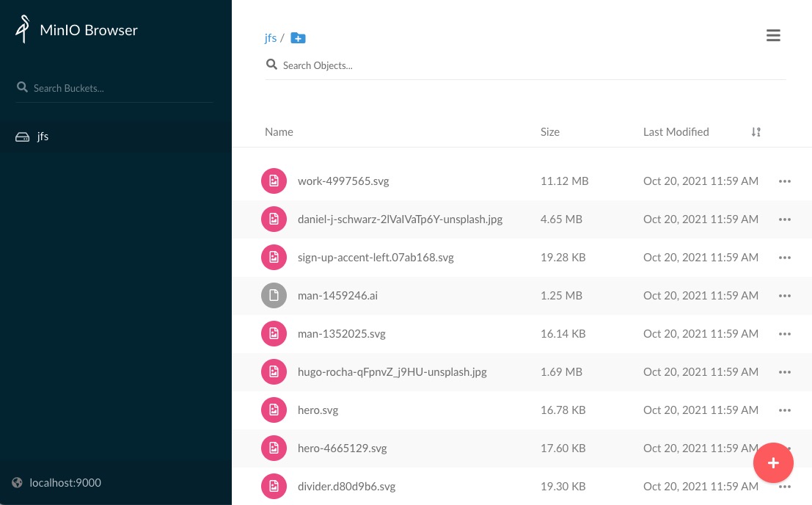Click the file icon beside hero-4665129.svg
Image resolution: width=812 pixels, height=505 pixels.
pos(274,448)
